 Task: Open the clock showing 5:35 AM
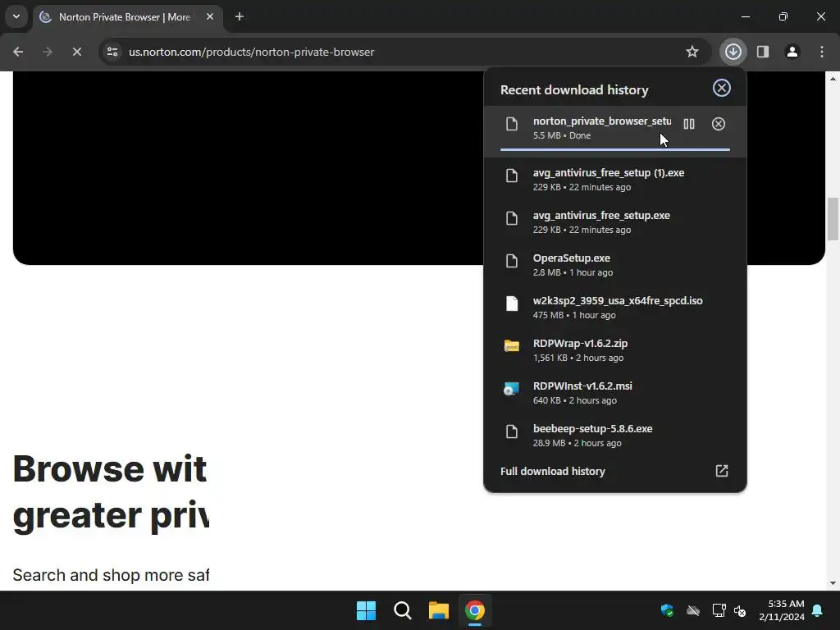(782, 610)
